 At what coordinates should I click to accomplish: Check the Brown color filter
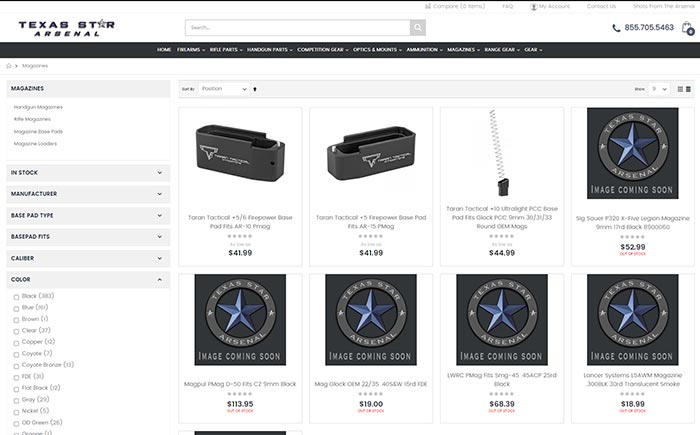[x=17, y=320]
